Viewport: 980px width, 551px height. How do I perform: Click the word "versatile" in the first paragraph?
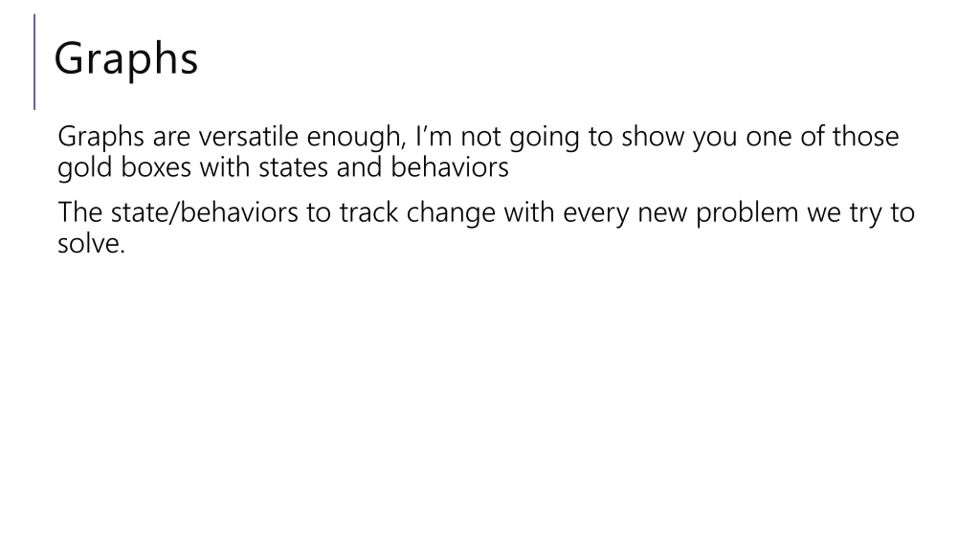248,136
